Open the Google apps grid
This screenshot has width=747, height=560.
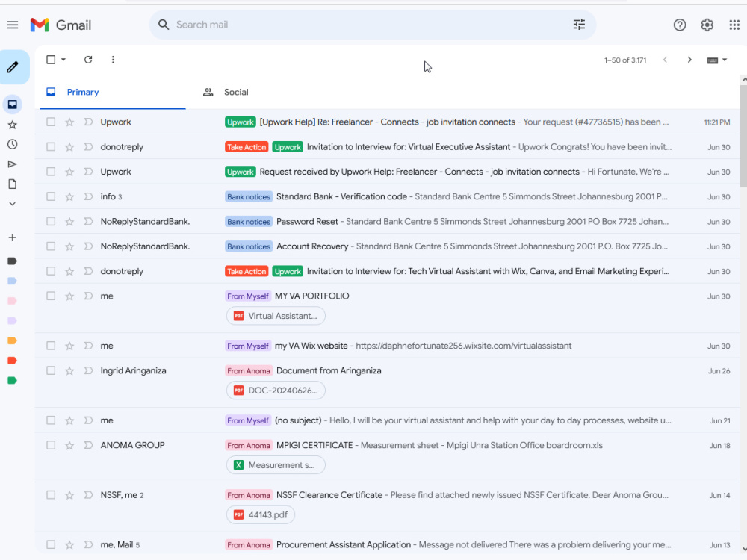click(x=734, y=25)
